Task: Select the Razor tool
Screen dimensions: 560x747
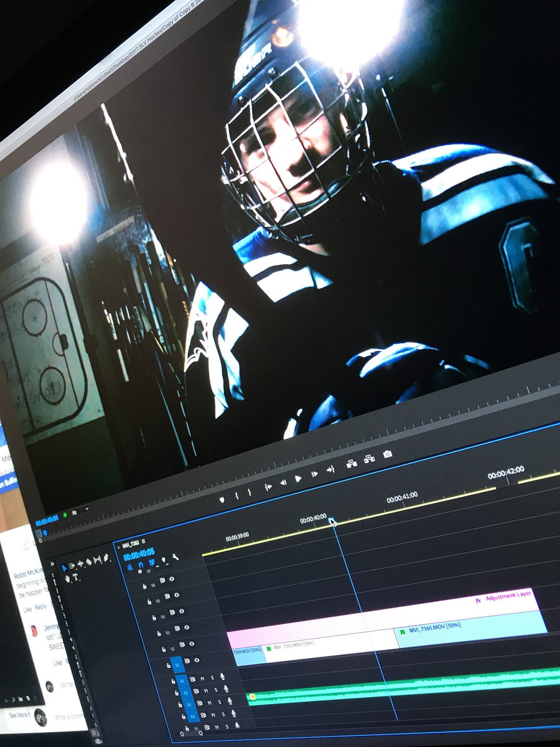Action: pyautogui.click(x=88, y=562)
